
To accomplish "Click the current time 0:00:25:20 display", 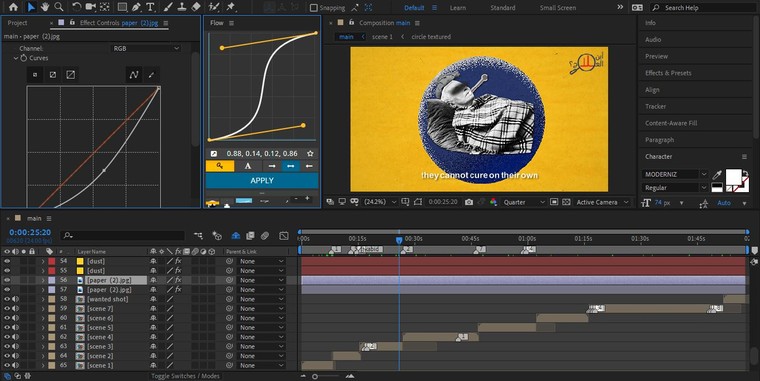I will [x=30, y=232].
